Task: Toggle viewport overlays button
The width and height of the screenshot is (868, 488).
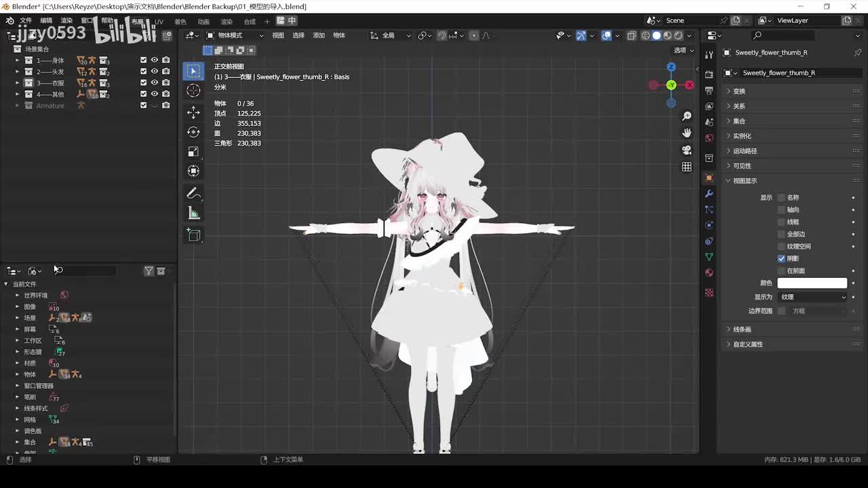Action: pos(606,35)
